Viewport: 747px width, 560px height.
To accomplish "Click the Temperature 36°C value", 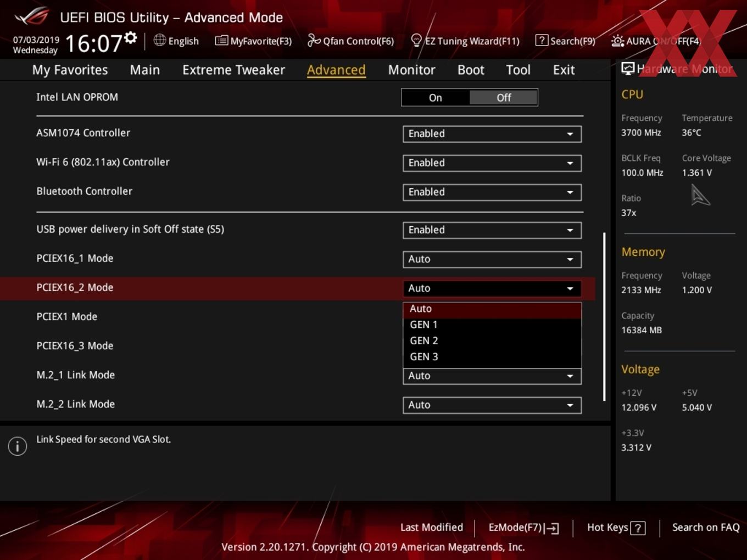I will click(692, 132).
